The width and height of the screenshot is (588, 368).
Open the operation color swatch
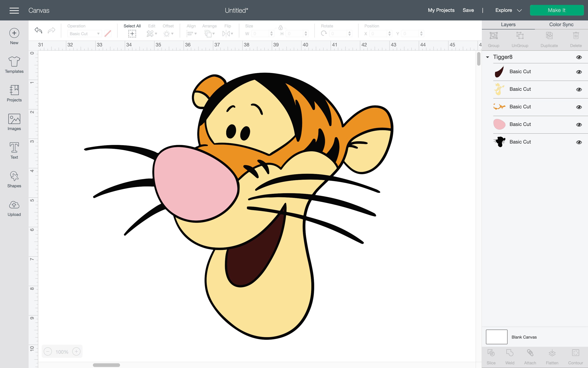point(108,34)
